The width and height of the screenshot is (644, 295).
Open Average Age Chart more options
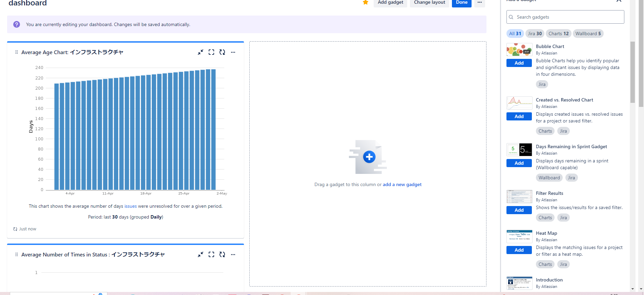233,52
